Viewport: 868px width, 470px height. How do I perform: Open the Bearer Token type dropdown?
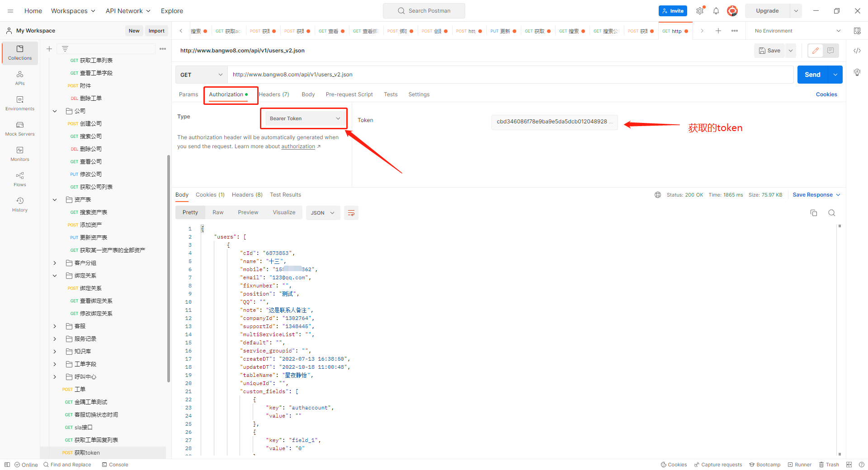click(304, 118)
